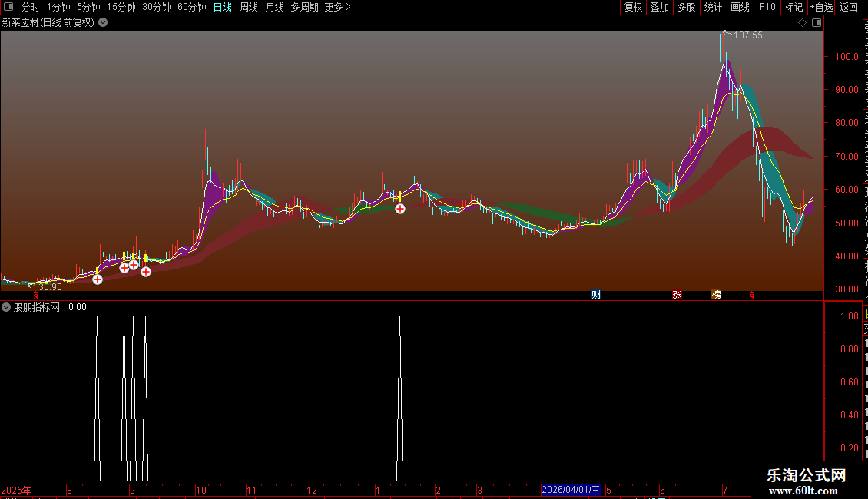868x499 pixels.
Task: Click the 2025年 label on time axis
Action: click(x=16, y=490)
